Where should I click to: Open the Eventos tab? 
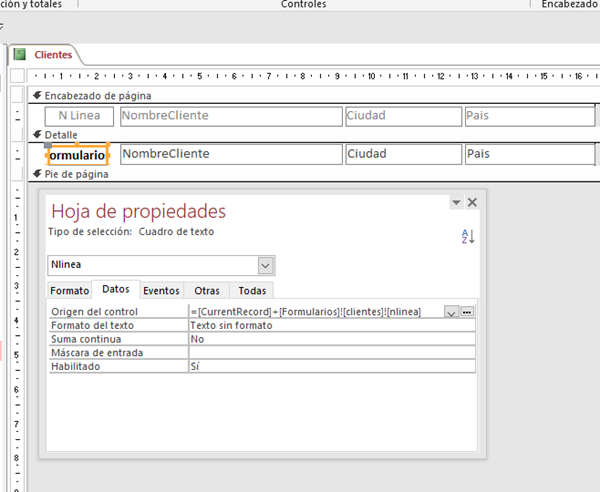(161, 290)
